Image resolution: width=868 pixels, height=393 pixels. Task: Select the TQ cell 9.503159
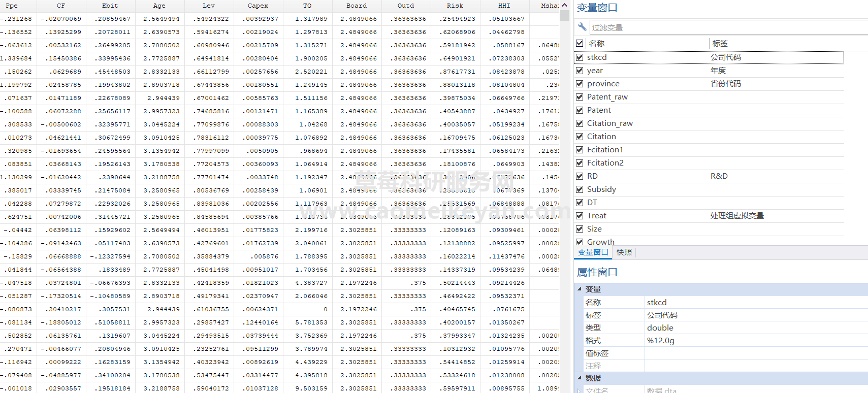(307, 388)
